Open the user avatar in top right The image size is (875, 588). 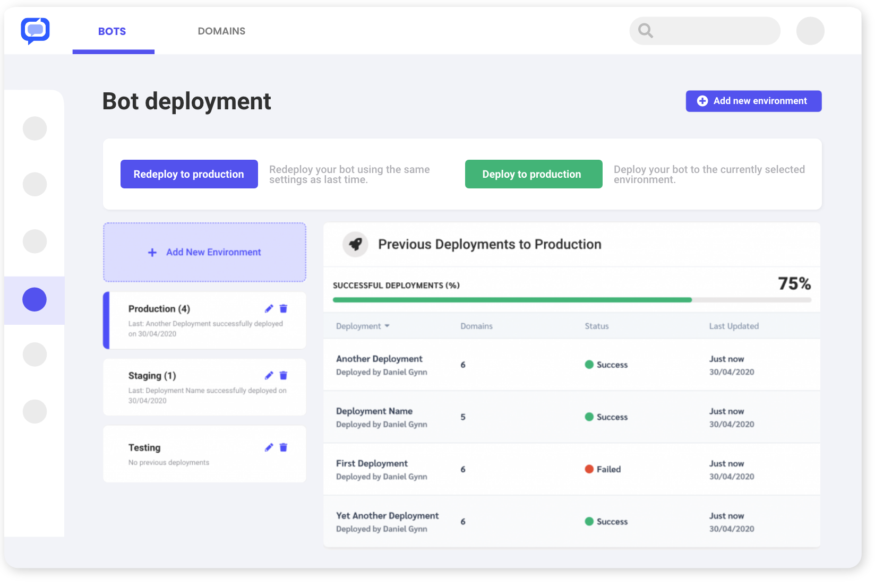810,31
